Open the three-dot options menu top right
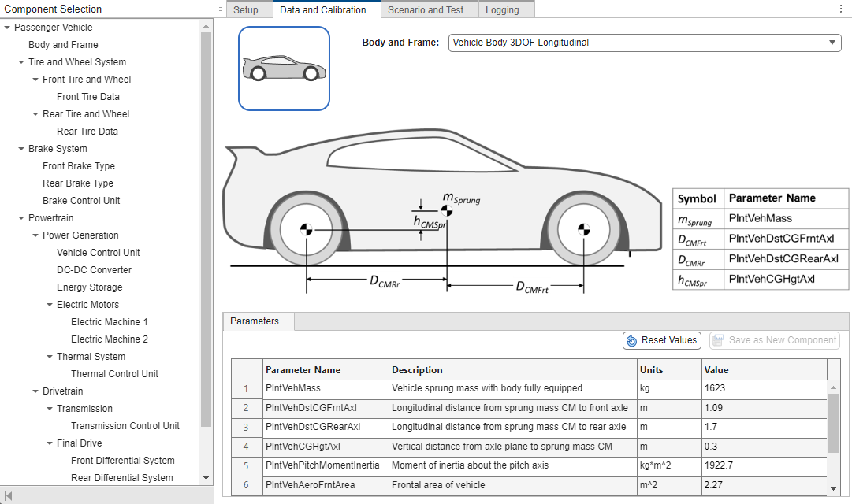The width and height of the screenshot is (852, 504). 842,8
